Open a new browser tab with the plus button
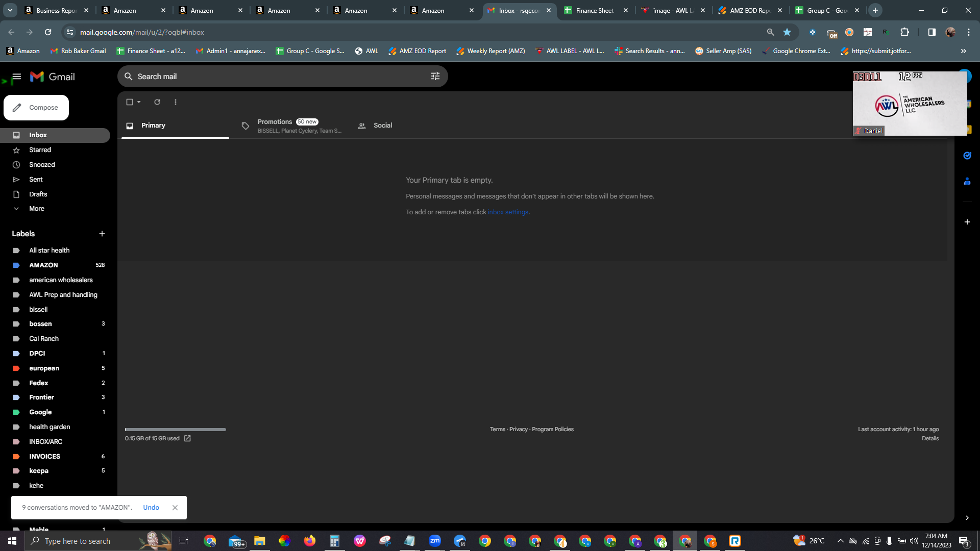The width and height of the screenshot is (980, 551). click(x=875, y=10)
